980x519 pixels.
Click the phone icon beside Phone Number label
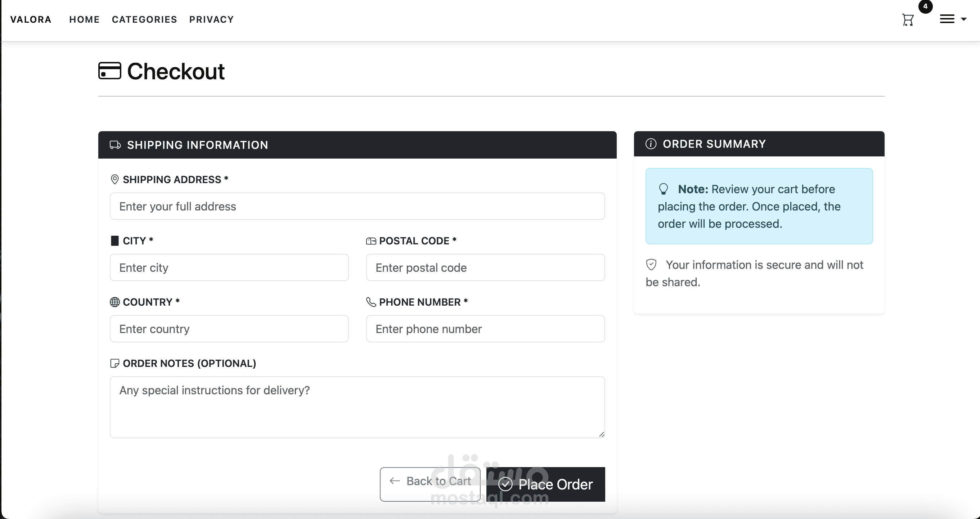(370, 302)
